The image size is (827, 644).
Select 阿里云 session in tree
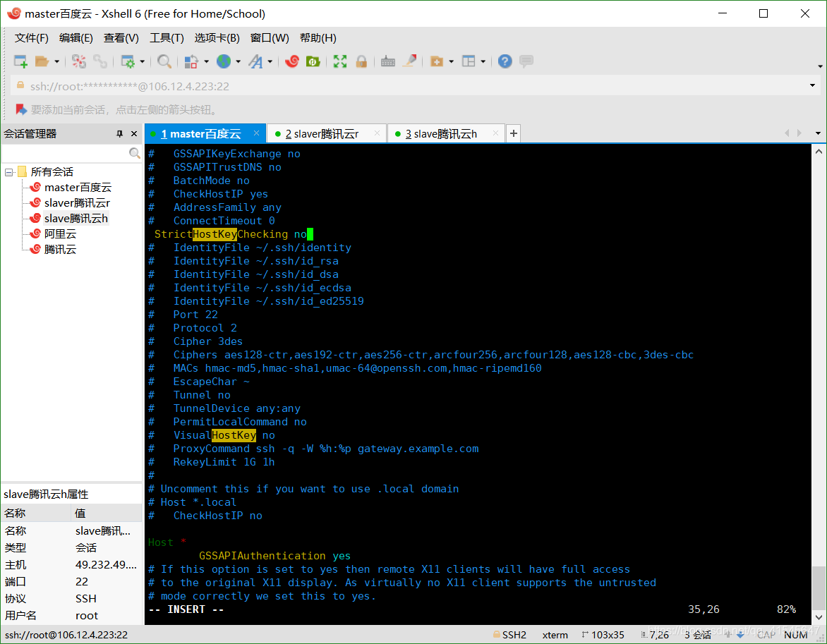click(x=60, y=233)
